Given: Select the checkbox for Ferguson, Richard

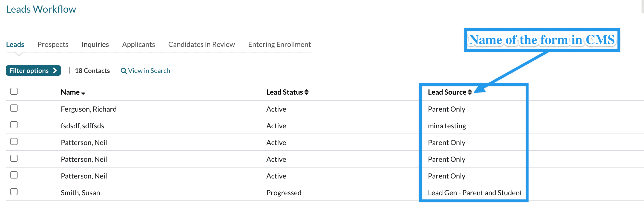Looking at the screenshot, I should pos(14,108).
